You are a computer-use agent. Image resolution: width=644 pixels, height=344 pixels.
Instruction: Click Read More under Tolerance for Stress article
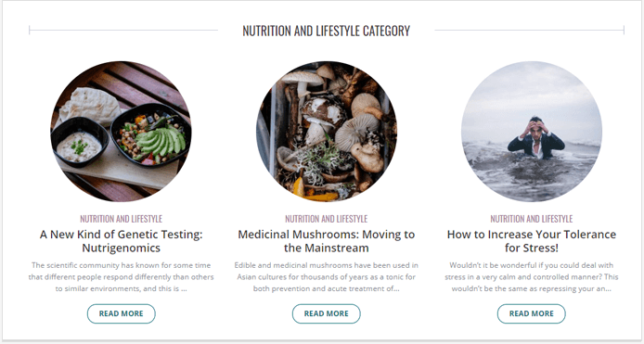coord(532,313)
